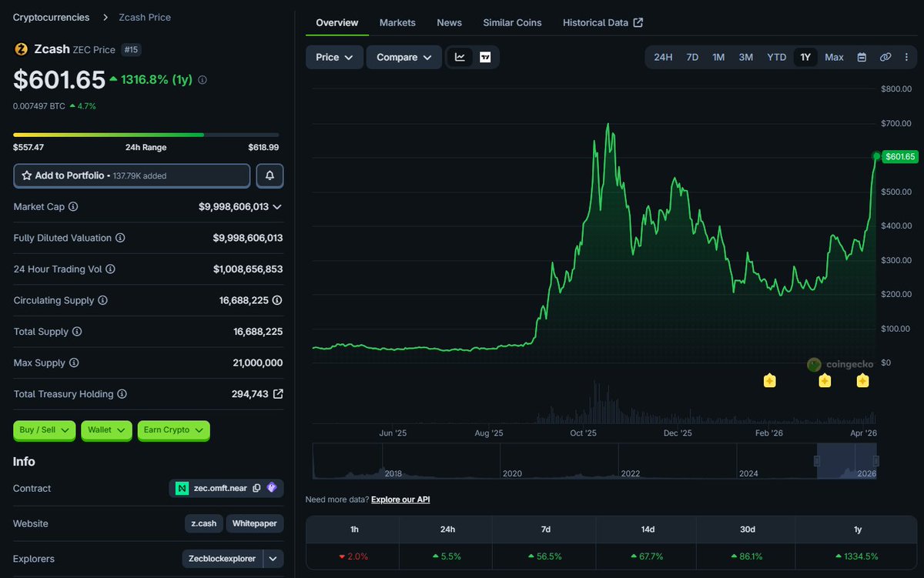This screenshot has width=924, height=578.
Task: Switch to the Overview tab
Action: coord(337,22)
